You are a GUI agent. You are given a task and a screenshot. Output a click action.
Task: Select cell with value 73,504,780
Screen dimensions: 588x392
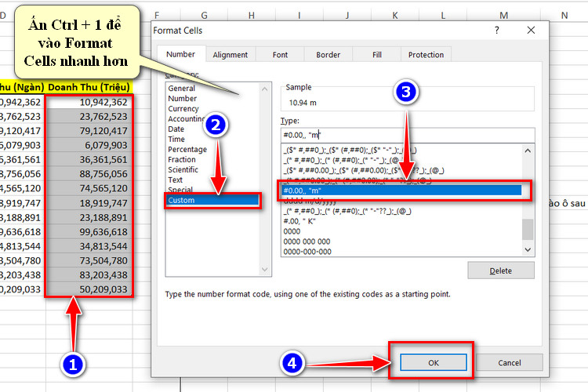tap(89, 260)
